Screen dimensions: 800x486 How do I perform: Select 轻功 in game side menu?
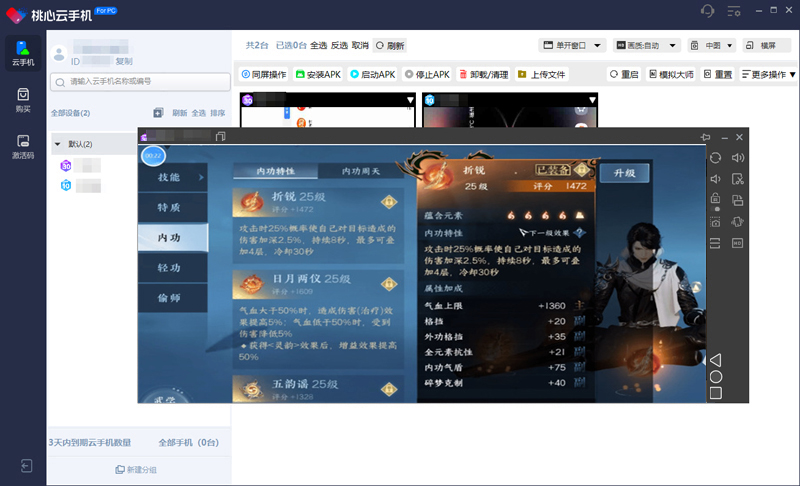click(x=172, y=268)
